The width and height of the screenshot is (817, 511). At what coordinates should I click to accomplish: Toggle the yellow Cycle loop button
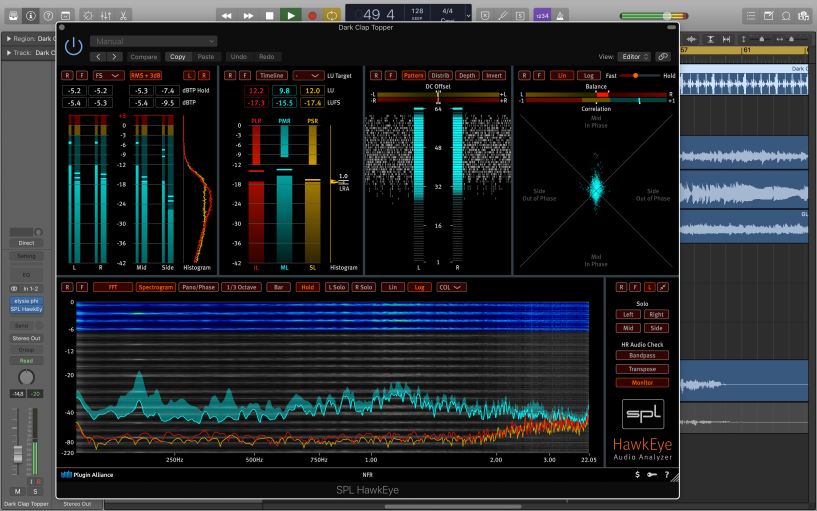pyautogui.click(x=332, y=16)
